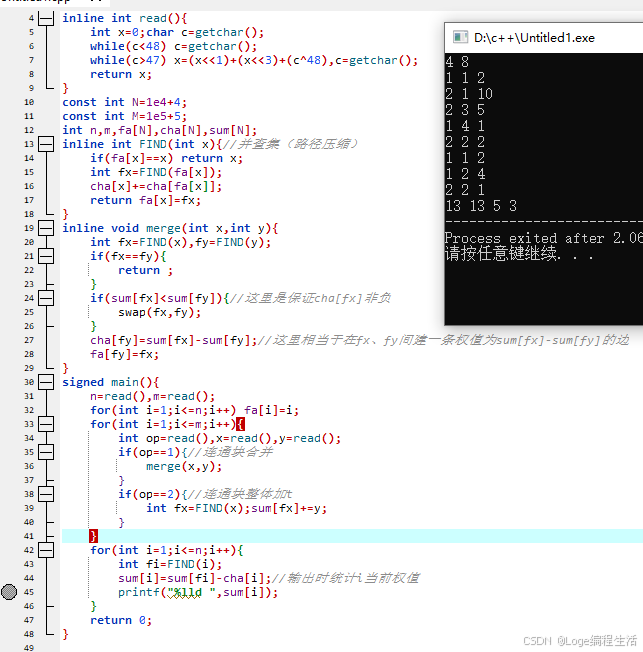Click the line starting 'while(c>47) x=(x<<1)'
Screen dimensions: 643x652
(254, 60)
